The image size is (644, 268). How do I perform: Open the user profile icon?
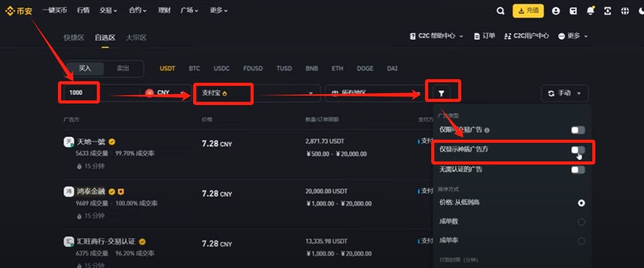click(x=556, y=11)
